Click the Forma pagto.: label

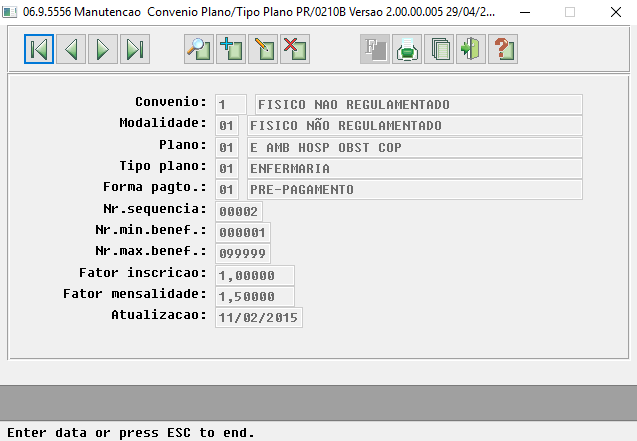click(155, 187)
